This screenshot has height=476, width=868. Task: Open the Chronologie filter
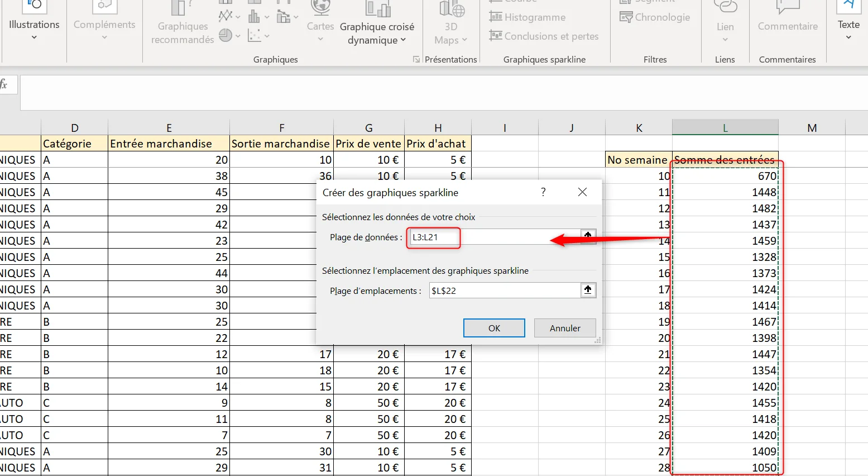(x=655, y=17)
